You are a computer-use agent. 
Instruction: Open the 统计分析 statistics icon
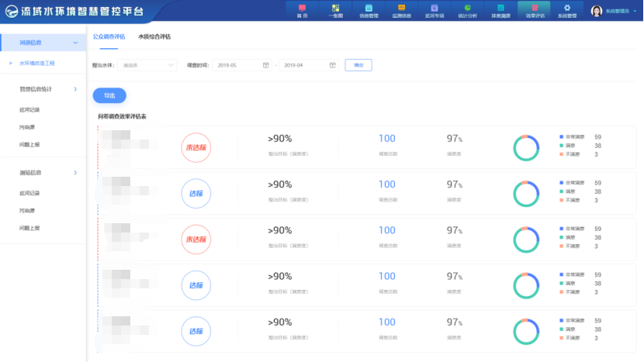pos(468,10)
